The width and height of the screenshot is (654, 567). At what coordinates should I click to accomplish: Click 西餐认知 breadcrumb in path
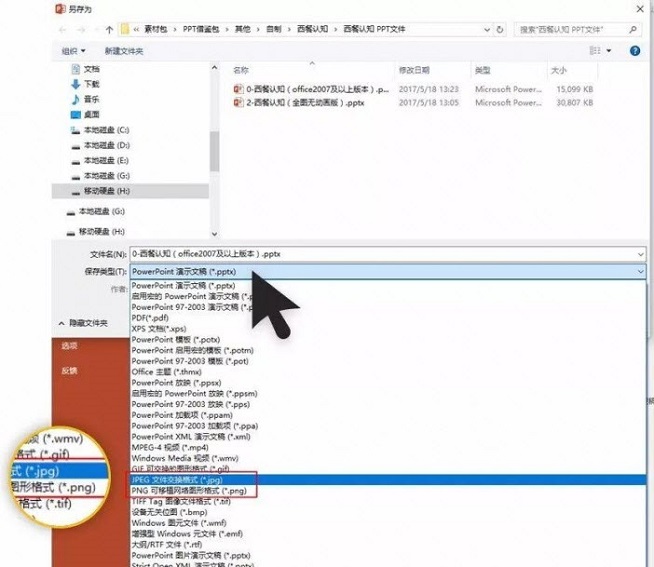312,29
